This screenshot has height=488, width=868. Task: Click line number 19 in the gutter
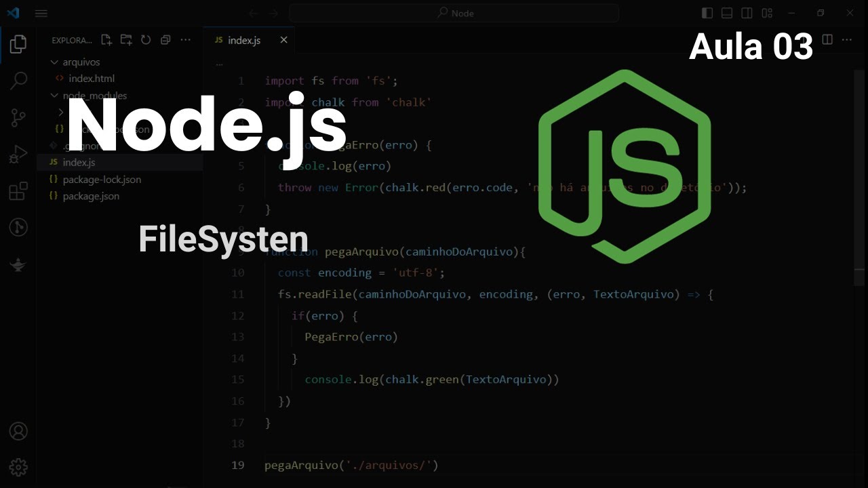click(x=238, y=465)
